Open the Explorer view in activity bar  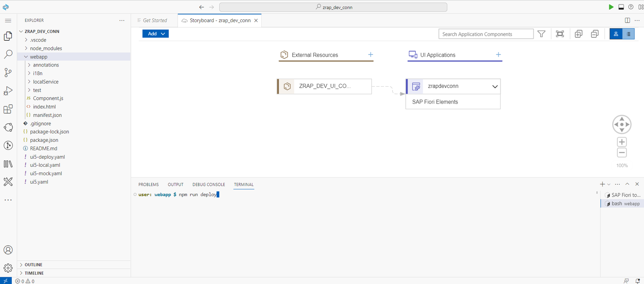[8, 36]
